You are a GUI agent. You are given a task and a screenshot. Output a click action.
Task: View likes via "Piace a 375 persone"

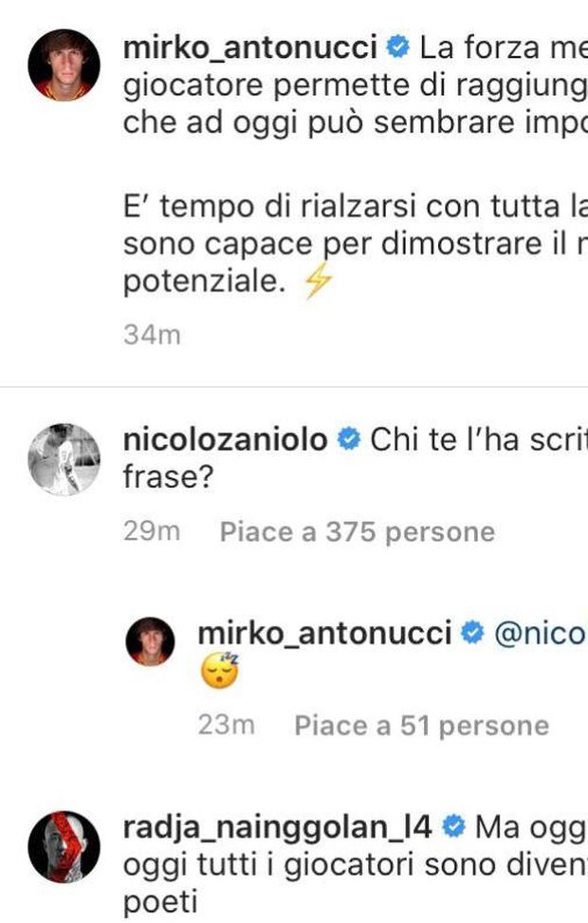[x=357, y=532]
